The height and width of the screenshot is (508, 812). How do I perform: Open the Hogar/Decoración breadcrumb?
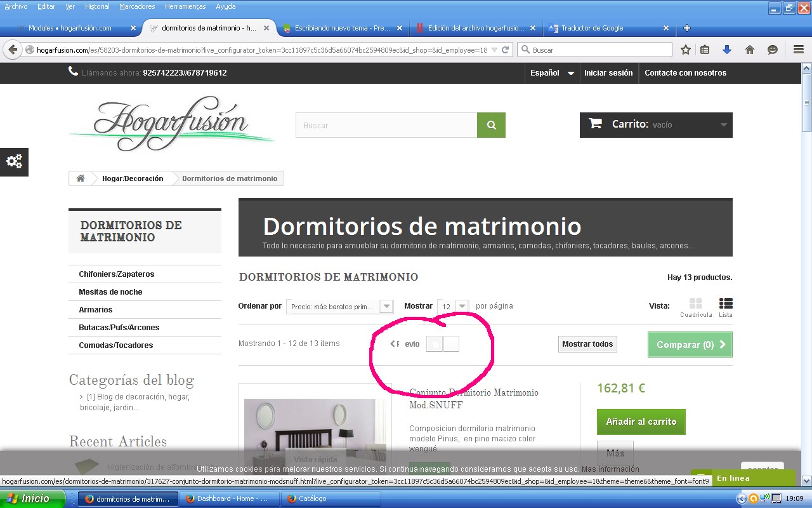133,178
